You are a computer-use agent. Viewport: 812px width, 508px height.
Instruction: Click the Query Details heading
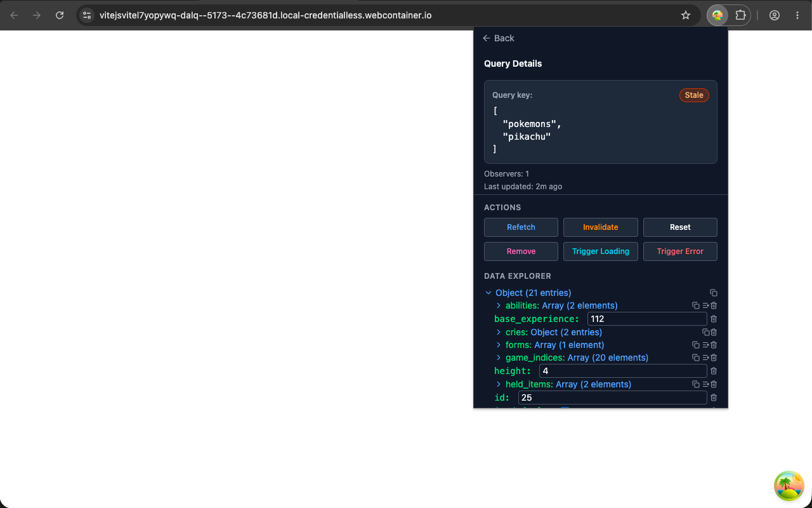point(513,63)
